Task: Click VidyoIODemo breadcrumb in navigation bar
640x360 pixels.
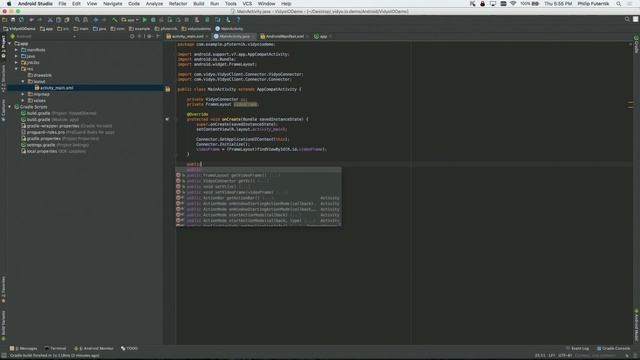Action: tap(19, 29)
